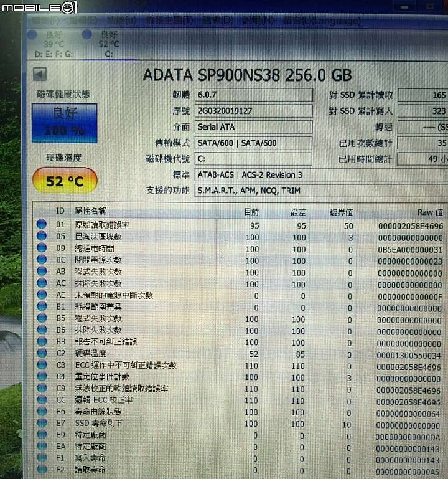Image resolution: width=448 pixels, height=479 pixels.
Task: Click status circle for attribute 09 總通電時間
Action: pyautogui.click(x=42, y=248)
